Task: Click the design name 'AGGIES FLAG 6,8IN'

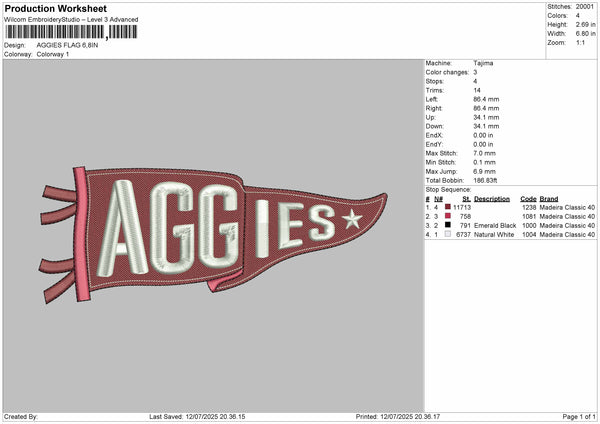Action: (67, 45)
